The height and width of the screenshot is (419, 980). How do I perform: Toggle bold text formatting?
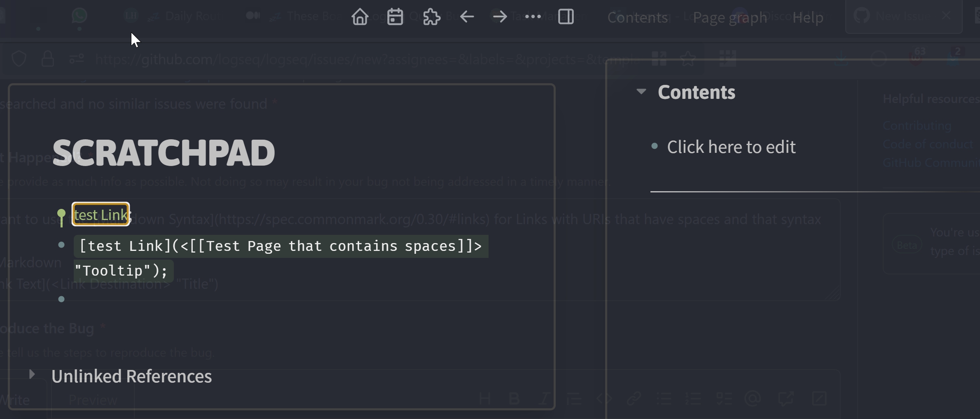(x=514, y=398)
